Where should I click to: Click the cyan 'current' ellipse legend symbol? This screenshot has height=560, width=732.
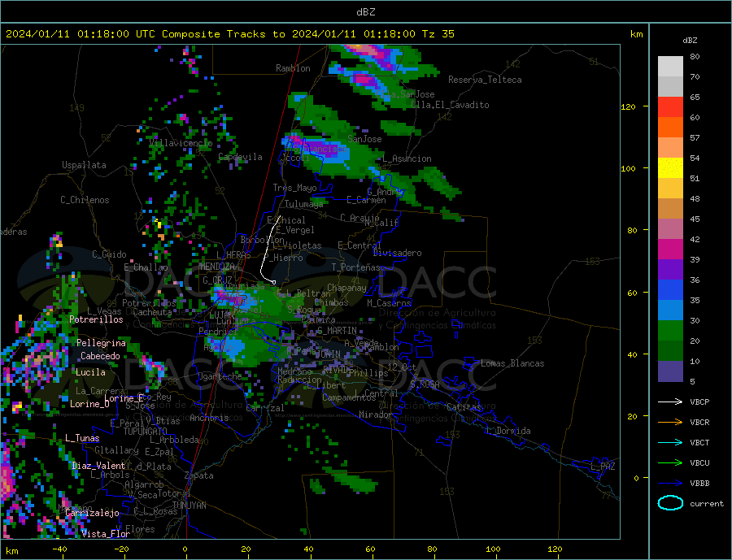(670, 503)
